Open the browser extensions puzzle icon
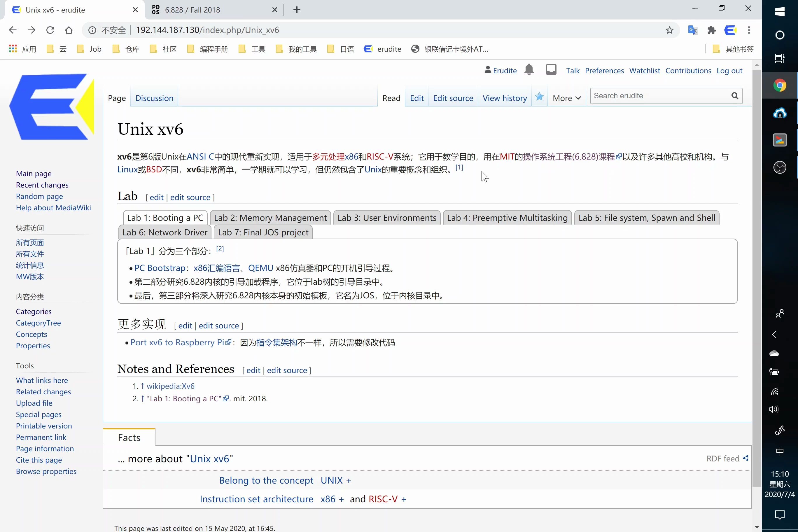This screenshot has width=798, height=532. coord(711,30)
